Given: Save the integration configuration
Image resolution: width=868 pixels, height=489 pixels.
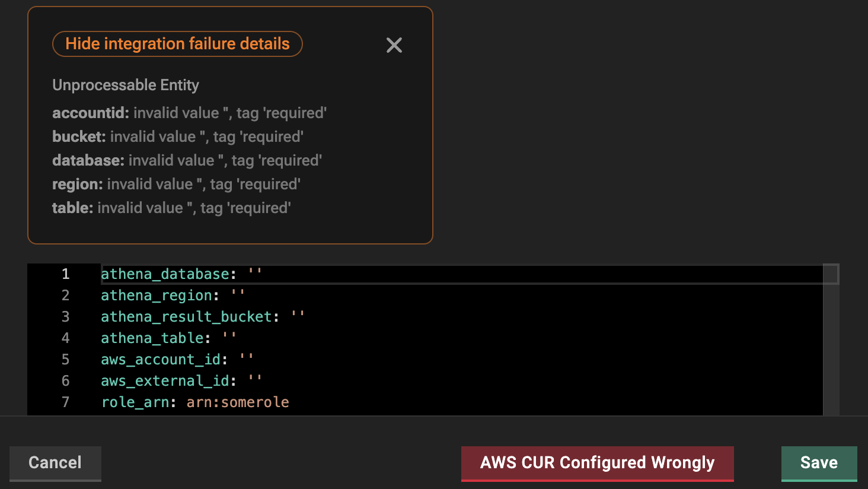Looking at the screenshot, I should [819, 463].
